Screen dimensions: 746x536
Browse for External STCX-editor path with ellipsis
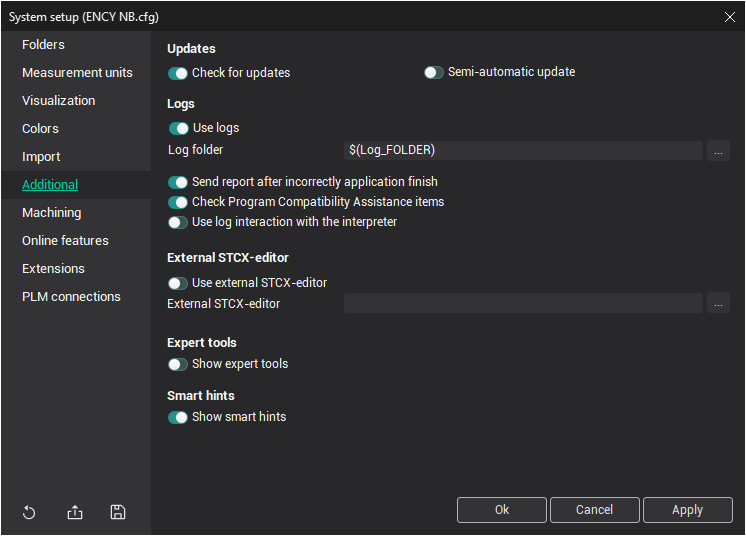[x=718, y=303]
